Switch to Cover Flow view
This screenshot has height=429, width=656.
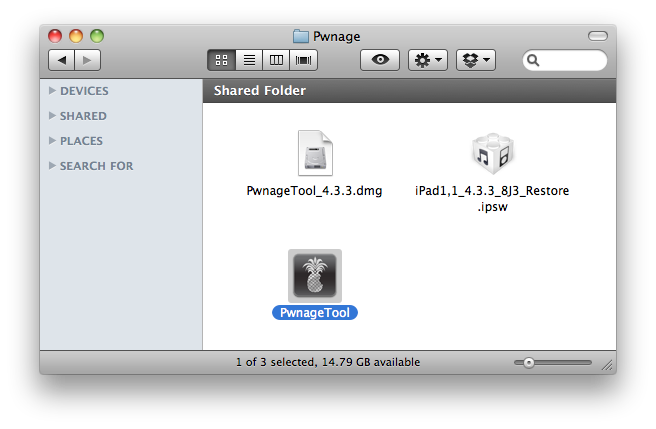[303, 60]
